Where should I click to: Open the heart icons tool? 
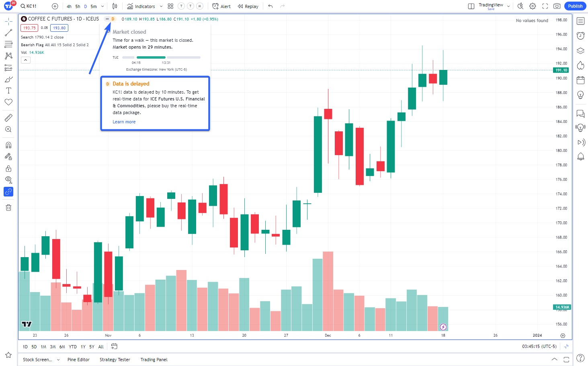(x=8, y=102)
